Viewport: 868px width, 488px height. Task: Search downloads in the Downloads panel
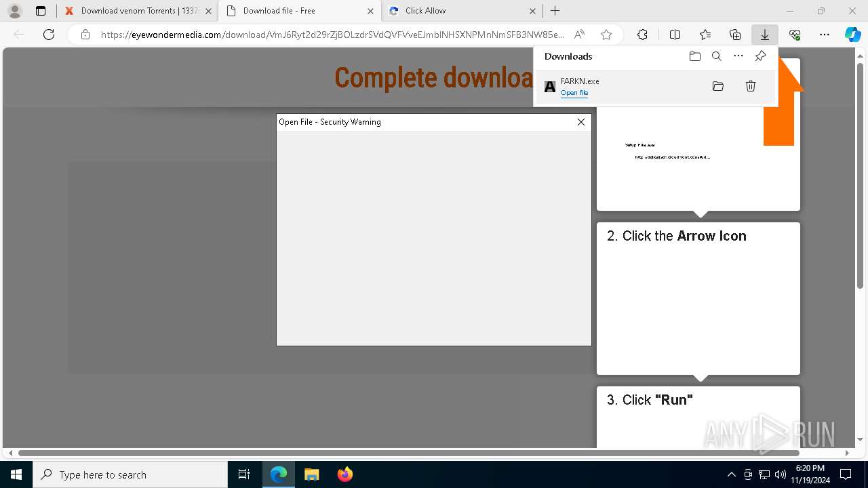coord(717,56)
